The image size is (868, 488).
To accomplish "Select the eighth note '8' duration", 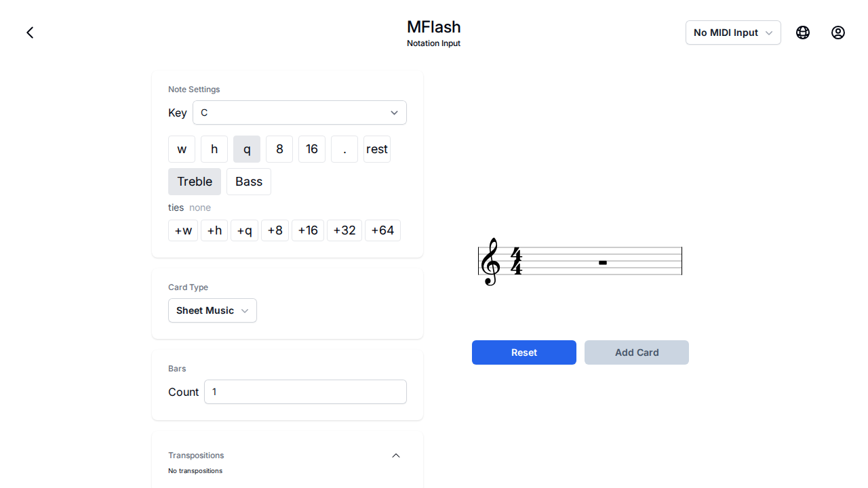I will coord(279,149).
